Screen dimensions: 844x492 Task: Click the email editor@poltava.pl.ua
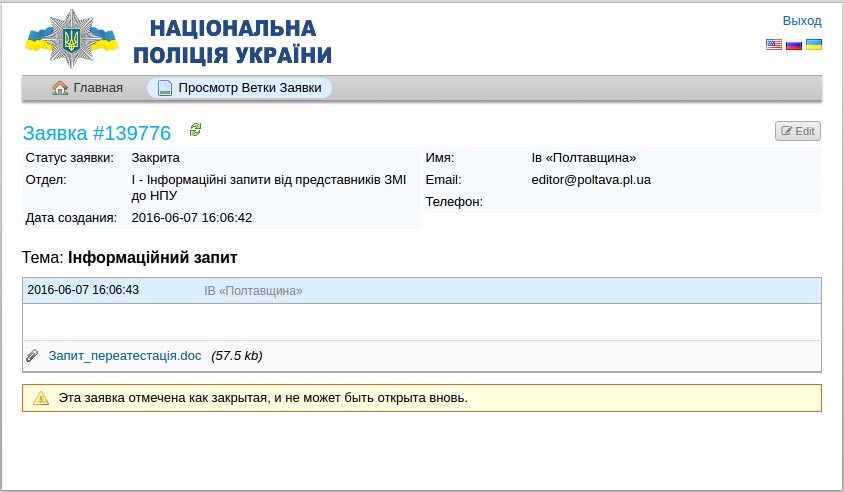pos(591,180)
